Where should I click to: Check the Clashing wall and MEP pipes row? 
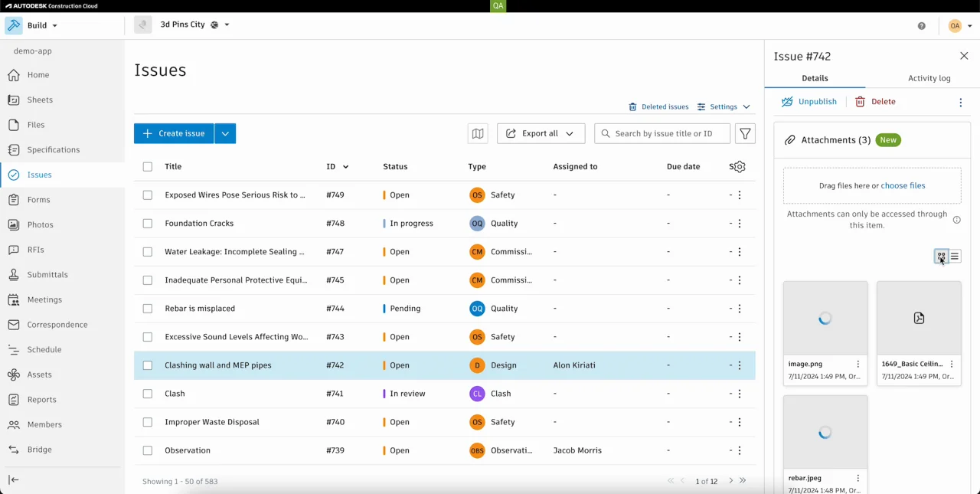tap(148, 365)
